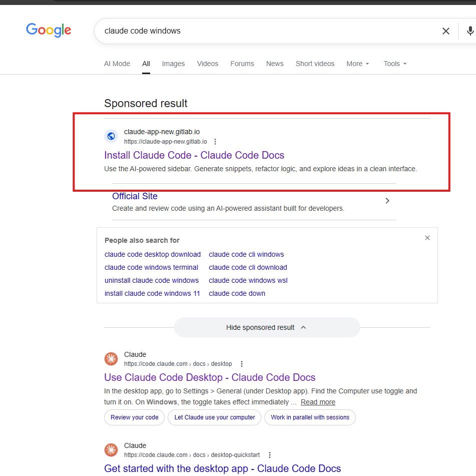
Task: Open the Official Site sitelink
Action: point(135,196)
